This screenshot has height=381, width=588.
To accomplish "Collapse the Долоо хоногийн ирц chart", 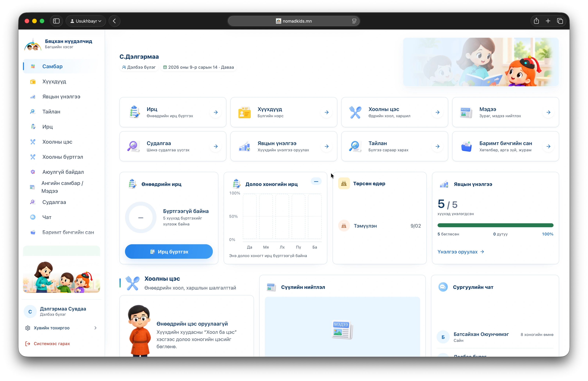I will [x=316, y=181].
